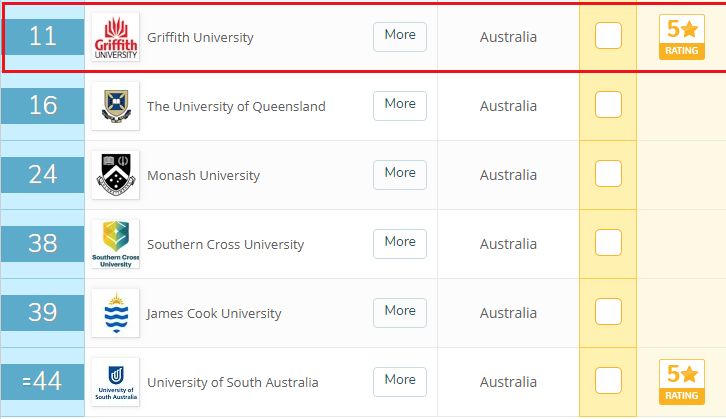This screenshot has width=726, height=419.
Task: Select the rank 11 cell
Action: [x=43, y=37]
